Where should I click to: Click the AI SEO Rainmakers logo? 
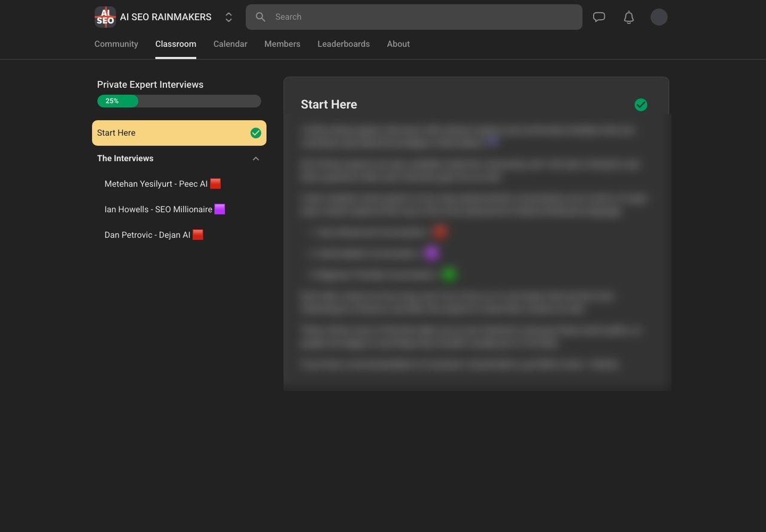click(105, 17)
